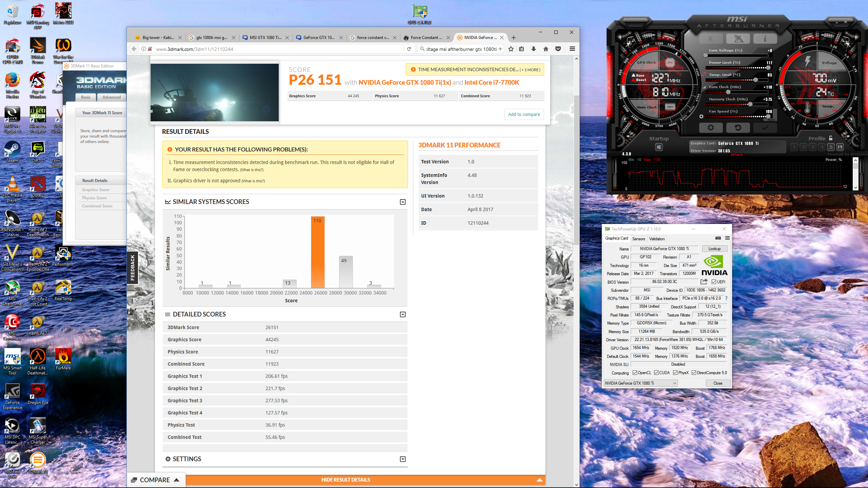The width and height of the screenshot is (868, 488).
Task: Open the Pocket icon in the Firefox toolbar
Action: point(558,49)
